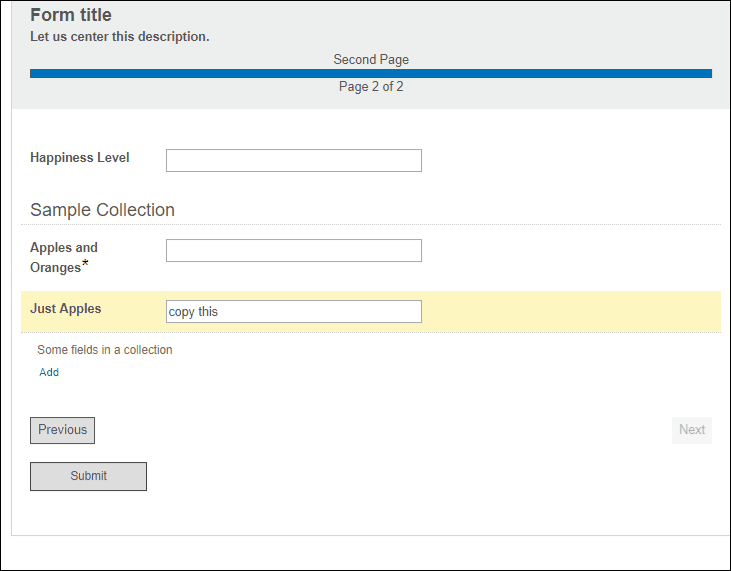Click the disabled Next button

692,430
